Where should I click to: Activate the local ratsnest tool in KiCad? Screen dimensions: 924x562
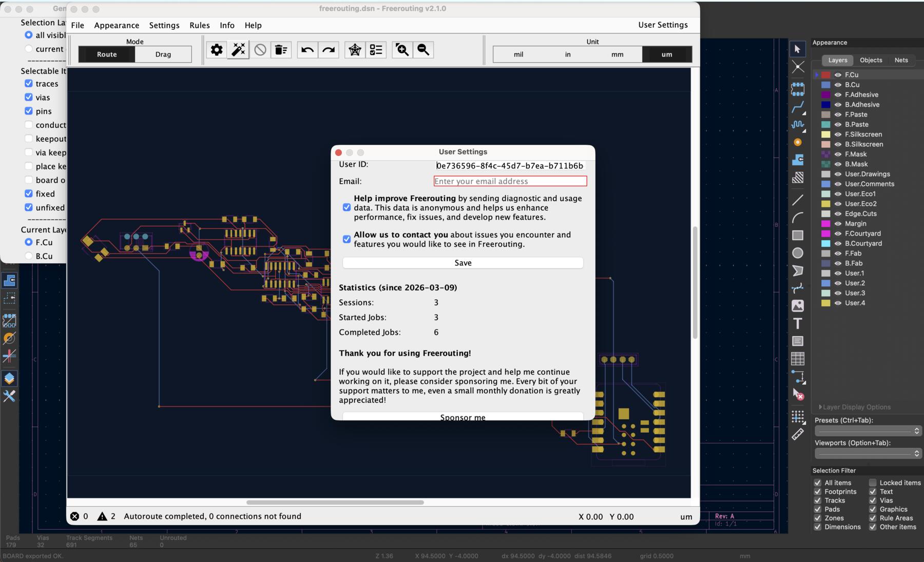[797, 67]
